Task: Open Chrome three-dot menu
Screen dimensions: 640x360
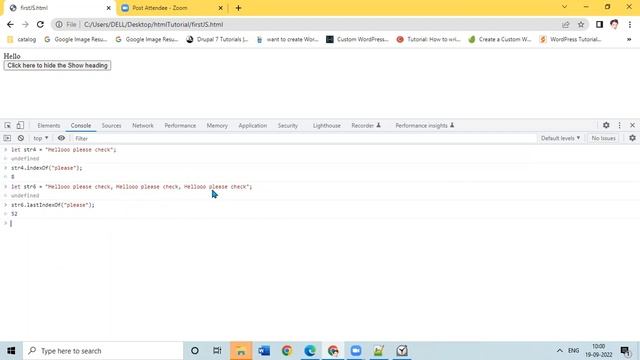Action: 630,24
